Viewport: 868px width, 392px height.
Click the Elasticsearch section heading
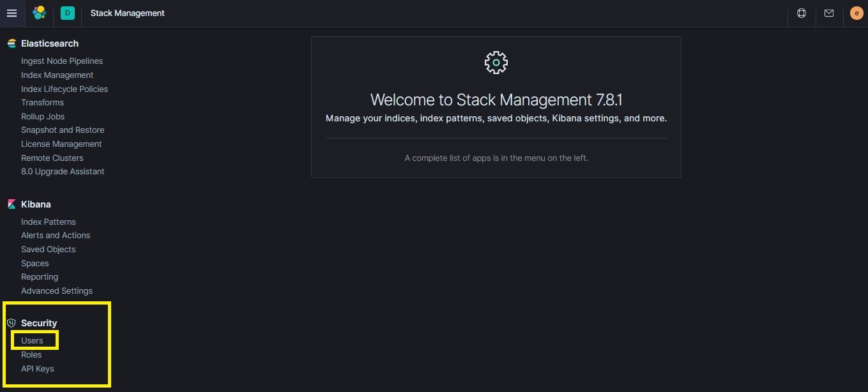tap(50, 43)
